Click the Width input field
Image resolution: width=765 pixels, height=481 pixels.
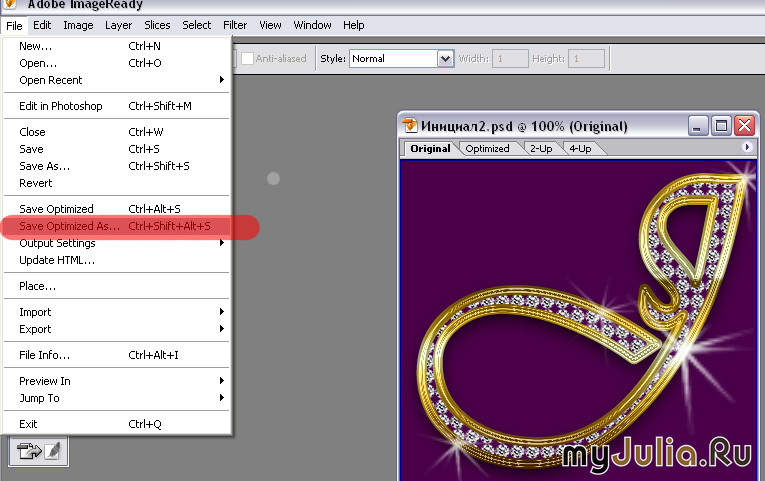click(510, 59)
